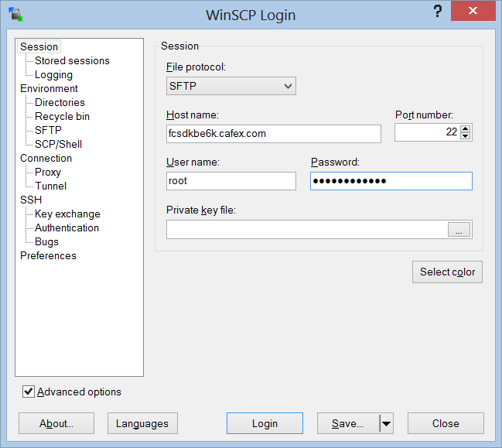Select Connection in the tree
This screenshot has height=448, width=502.
tap(46, 158)
